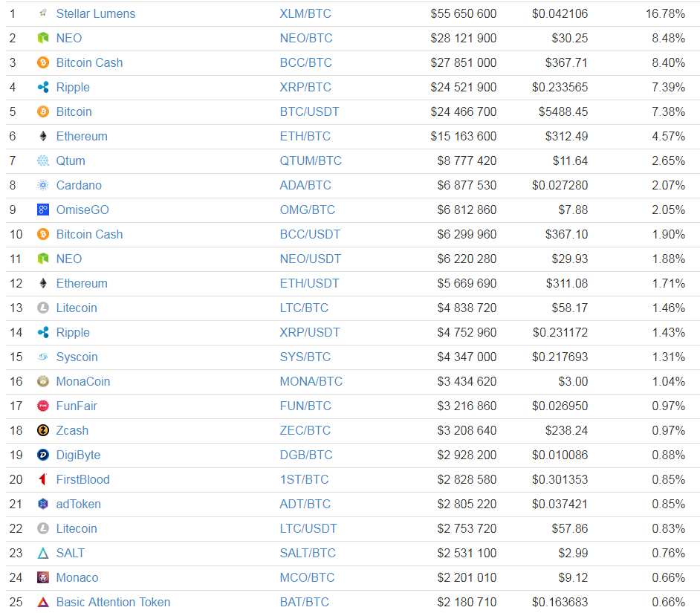Open the MCO/BTC trading pair
The width and height of the screenshot is (700, 613).
[x=307, y=579]
